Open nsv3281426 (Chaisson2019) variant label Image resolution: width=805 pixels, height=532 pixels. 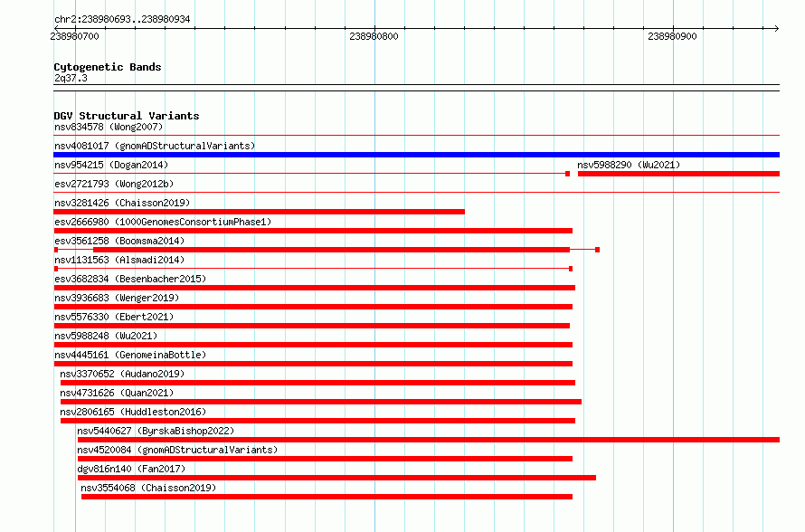pyautogui.click(x=122, y=203)
